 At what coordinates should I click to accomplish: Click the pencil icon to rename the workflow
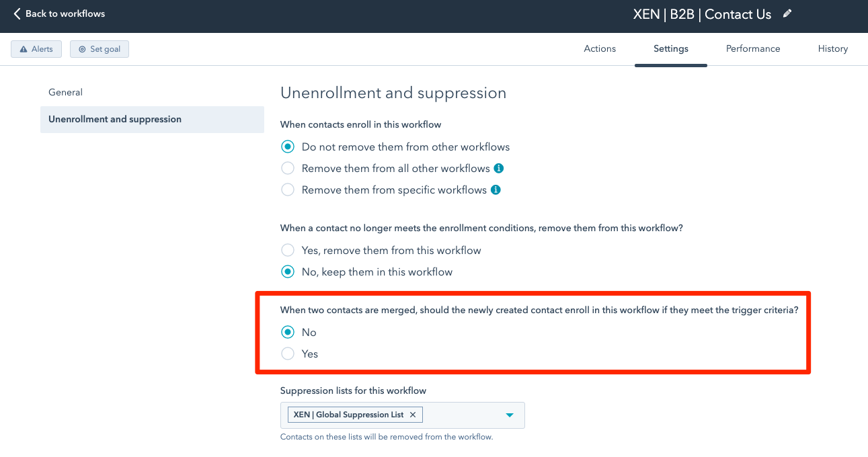click(x=787, y=13)
